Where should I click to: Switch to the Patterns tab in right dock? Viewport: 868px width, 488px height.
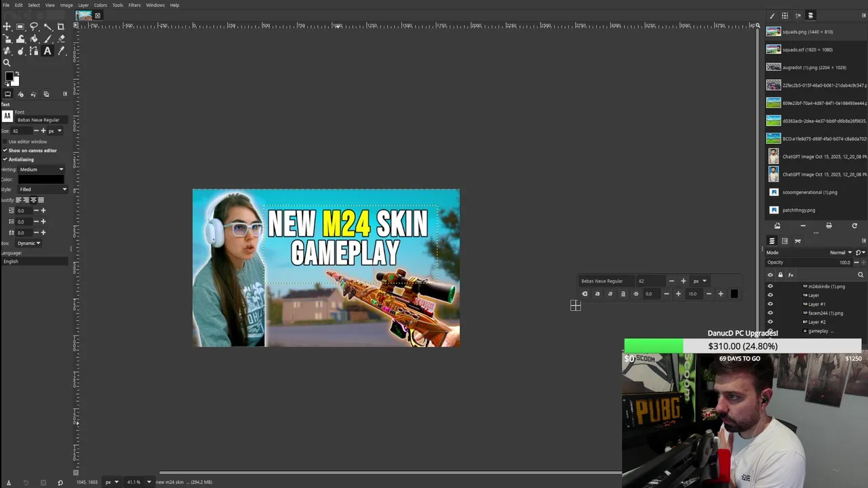coord(785,16)
